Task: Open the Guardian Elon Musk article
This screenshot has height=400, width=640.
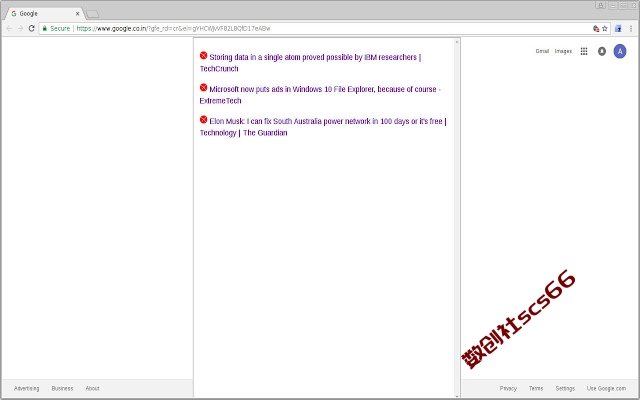Action: [x=323, y=127]
